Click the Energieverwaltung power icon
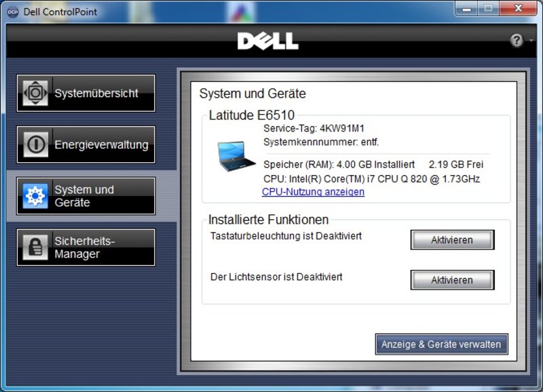Viewport: 543px width, 392px height. point(35,144)
